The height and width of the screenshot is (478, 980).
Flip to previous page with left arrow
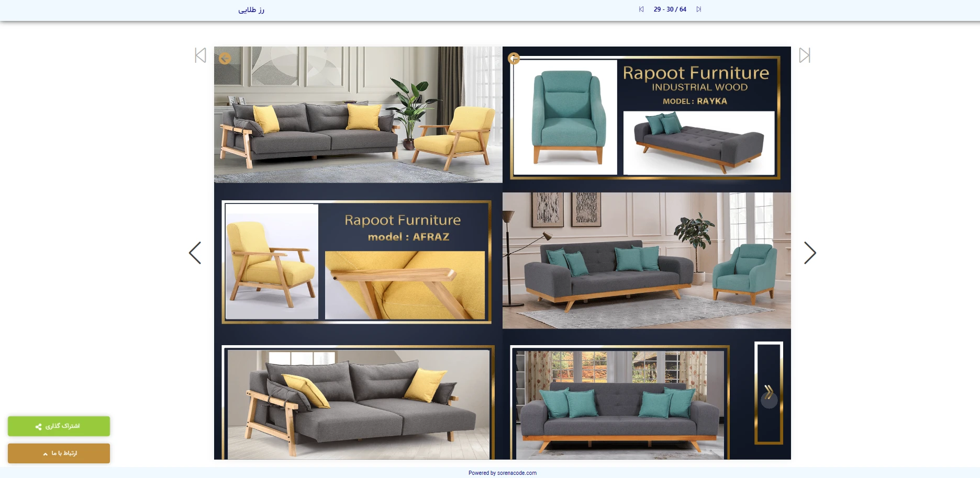pyautogui.click(x=195, y=253)
